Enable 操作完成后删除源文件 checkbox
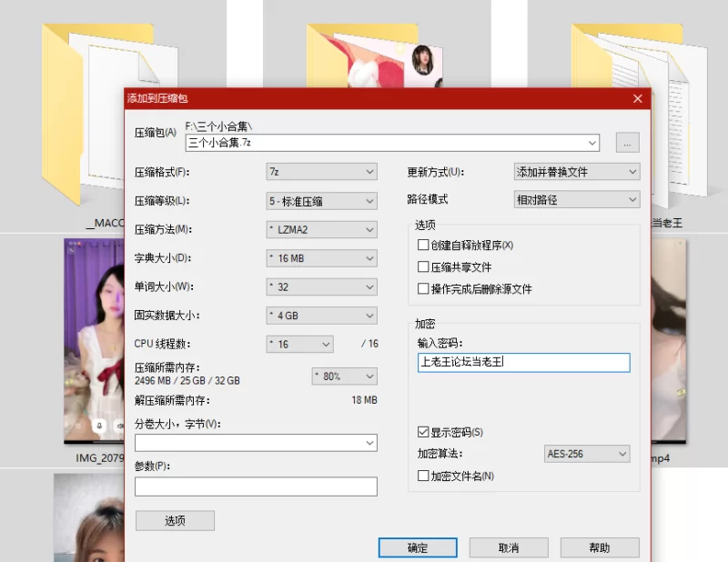The image size is (728, 562). pyautogui.click(x=423, y=289)
